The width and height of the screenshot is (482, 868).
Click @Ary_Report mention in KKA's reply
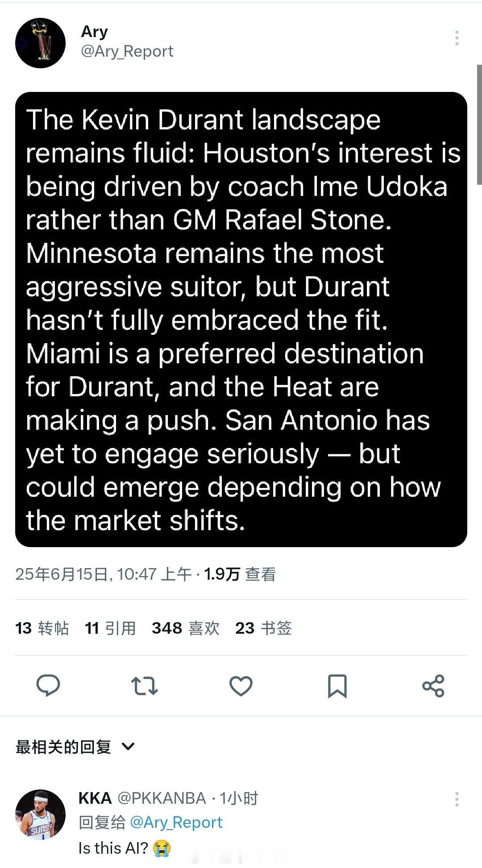pos(176,822)
